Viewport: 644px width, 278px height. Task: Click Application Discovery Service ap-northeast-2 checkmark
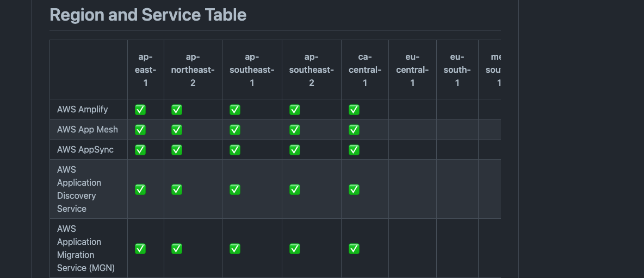click(x=177, y=189)
